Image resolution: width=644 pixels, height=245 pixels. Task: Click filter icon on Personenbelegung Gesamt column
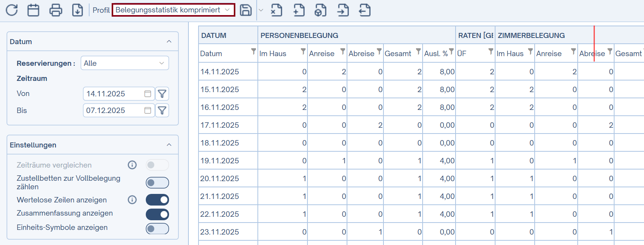418,51
